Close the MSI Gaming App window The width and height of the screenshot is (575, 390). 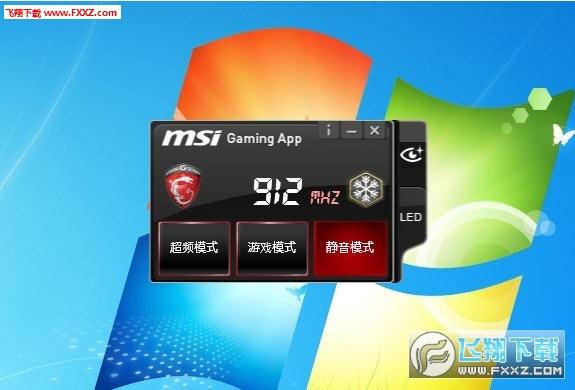click(374, 130)
